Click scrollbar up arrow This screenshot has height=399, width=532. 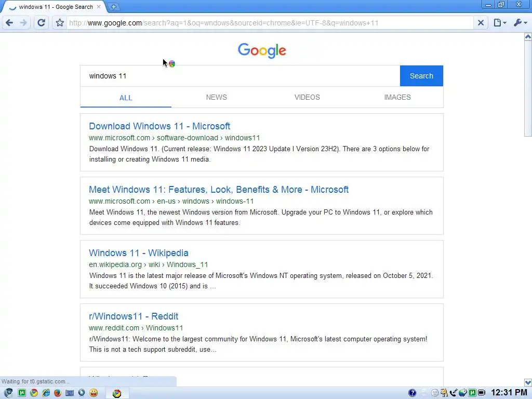pyautogui.click(x=528, y=37)
